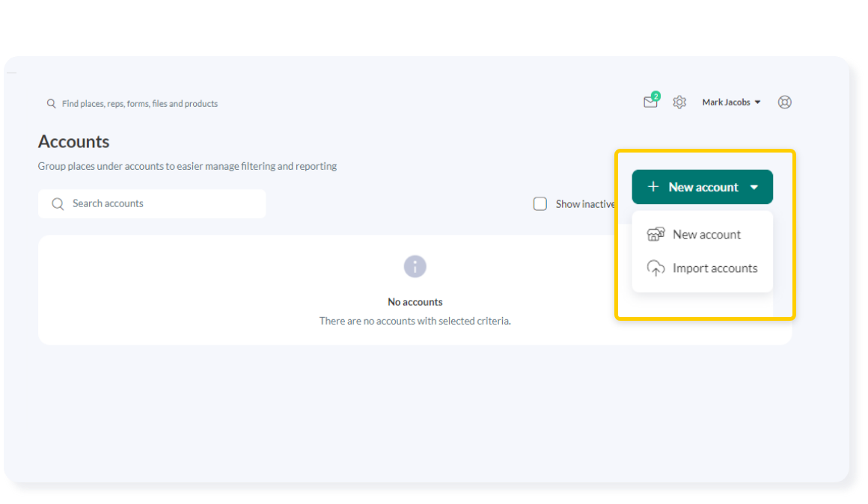The image size is (868, 504).
Task: Choose Import accounts from the dropdown menu
Action: point(702,268)
